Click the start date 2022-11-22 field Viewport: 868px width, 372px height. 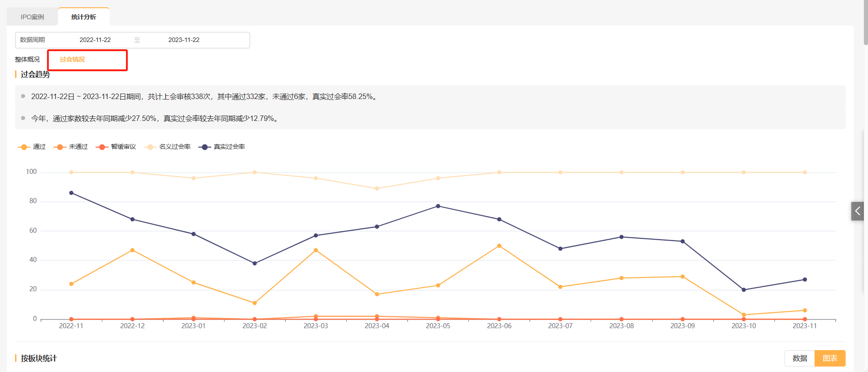pos(95,40)
